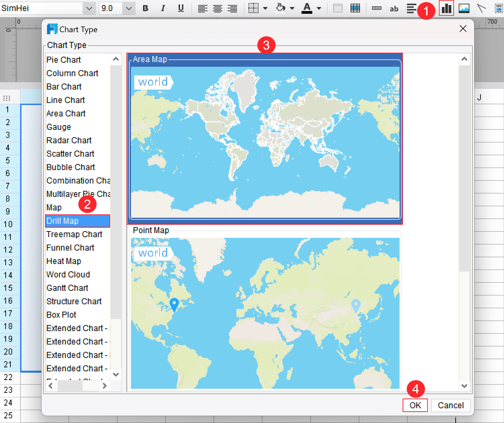504x423 pixels.
Task: Click chart list scroll down arrow
Action: tap(116, 374)
